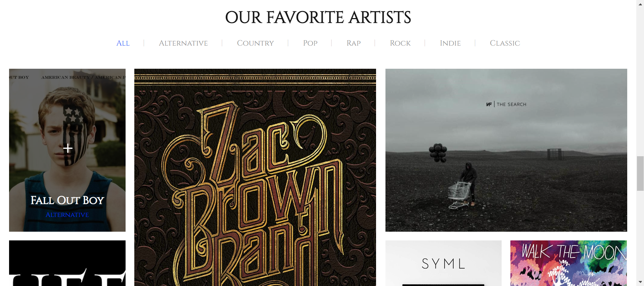
Task: Select the All filter tab
Action: 123,43
